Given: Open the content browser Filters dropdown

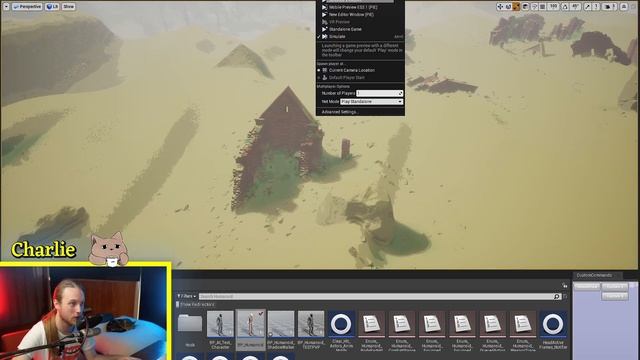Looking at the screenshot, I should click(187, 296).
